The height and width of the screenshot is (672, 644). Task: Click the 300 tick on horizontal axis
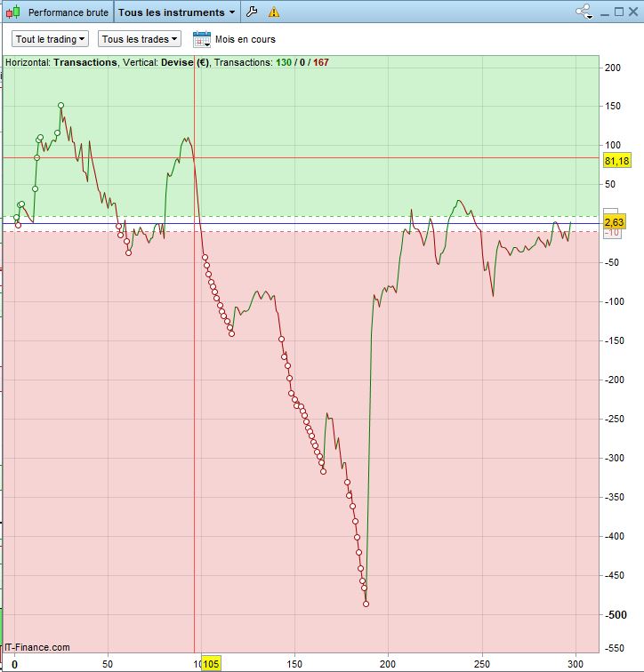click(576, 664)
